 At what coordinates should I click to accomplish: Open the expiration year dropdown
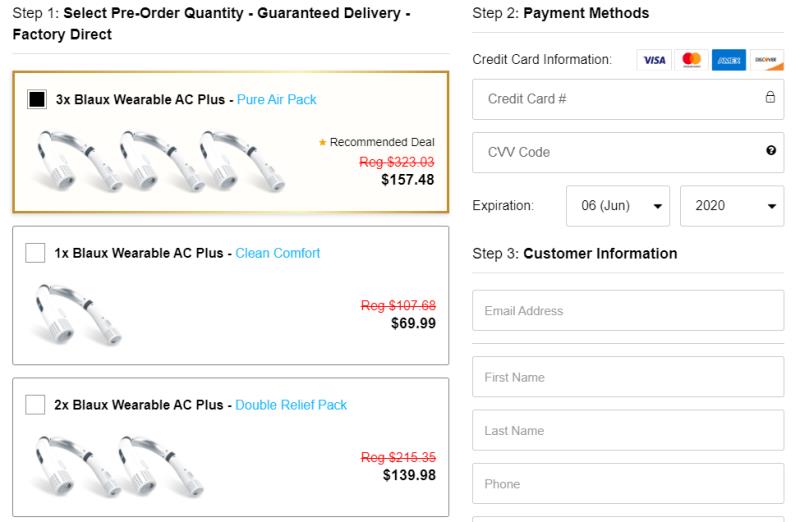pos(732,206)
